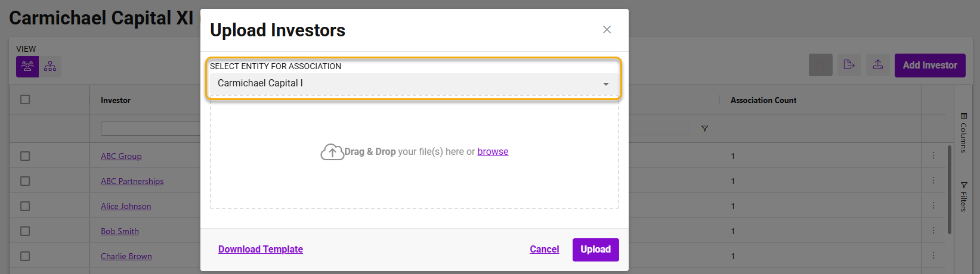This screenshot has width=980, height=274.
Task: Close the Upload Investors dialog with X
Action: [x=607, y=30]
